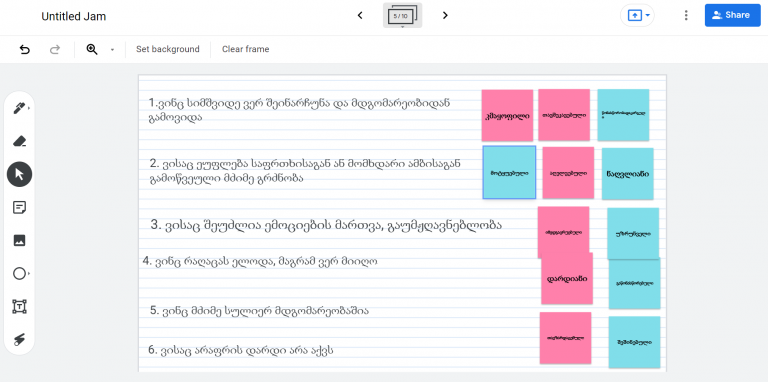This screenshot has height=382, width=768.
Task: Click Clear frame
Action: click(x=245, y=49)
